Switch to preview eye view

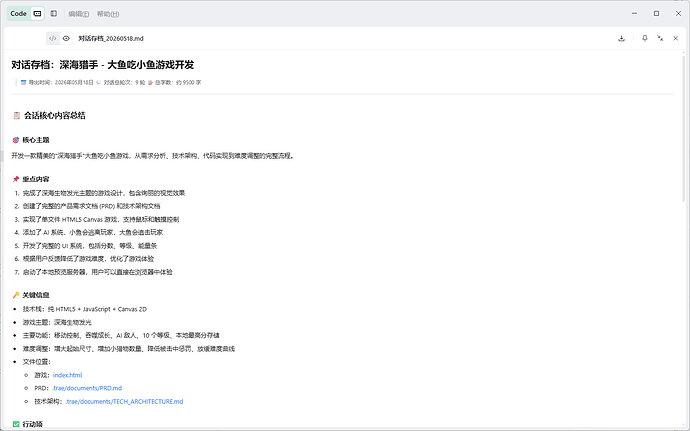[x=66, y=38]
